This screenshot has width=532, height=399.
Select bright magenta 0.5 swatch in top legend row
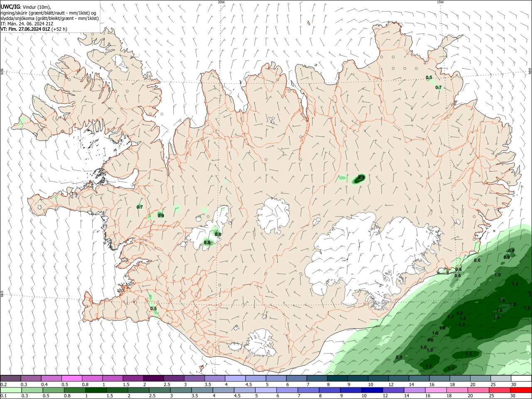[71, 378]
